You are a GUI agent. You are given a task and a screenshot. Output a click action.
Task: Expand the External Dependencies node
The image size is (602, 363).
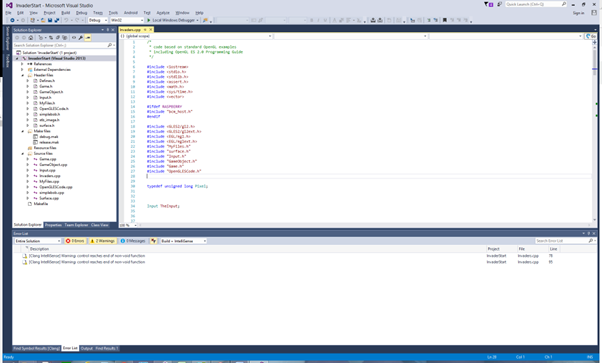(x=22, y=70)
